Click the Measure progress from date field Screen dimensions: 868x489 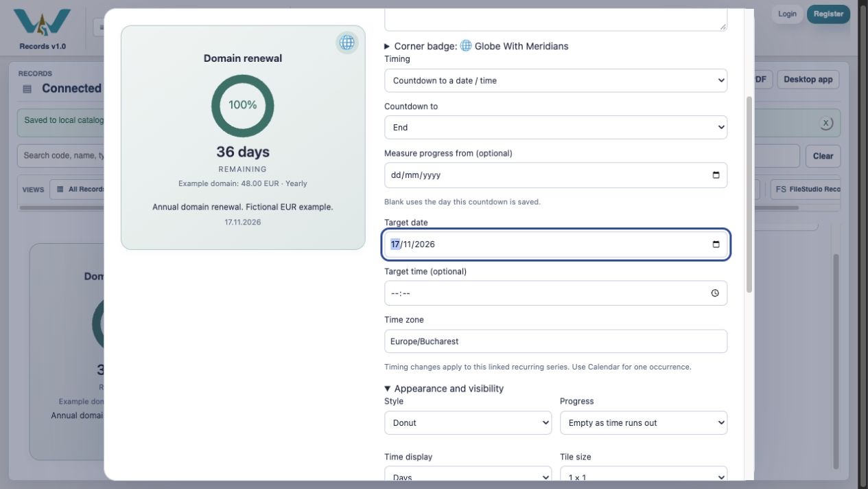(x=556, y=175)
